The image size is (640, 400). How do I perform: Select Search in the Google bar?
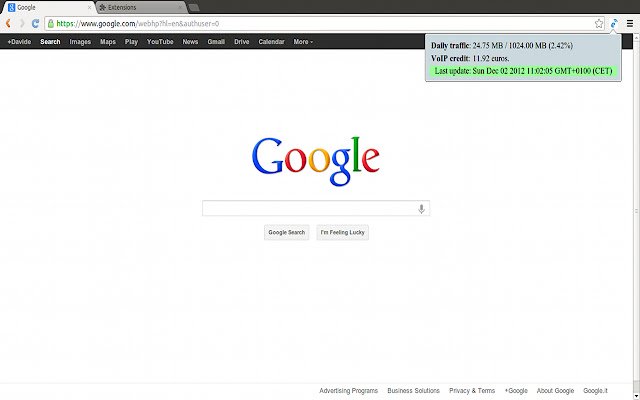coord(50,42)
